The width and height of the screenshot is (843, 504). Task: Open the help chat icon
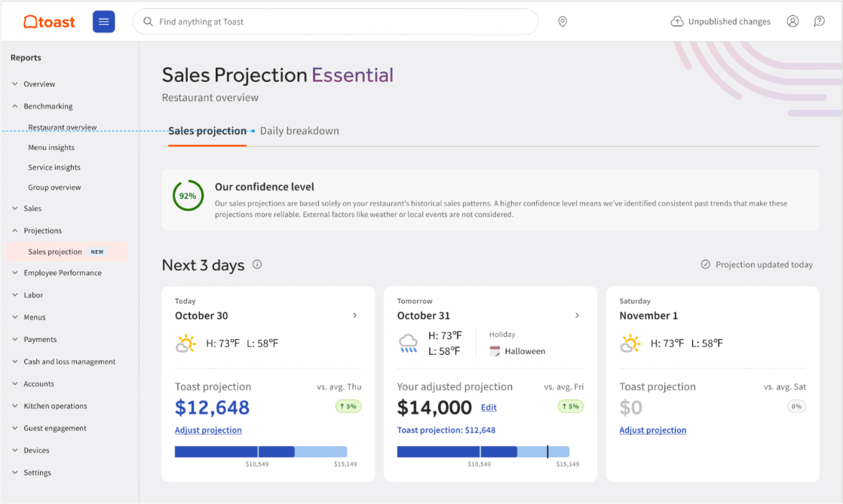819,22
